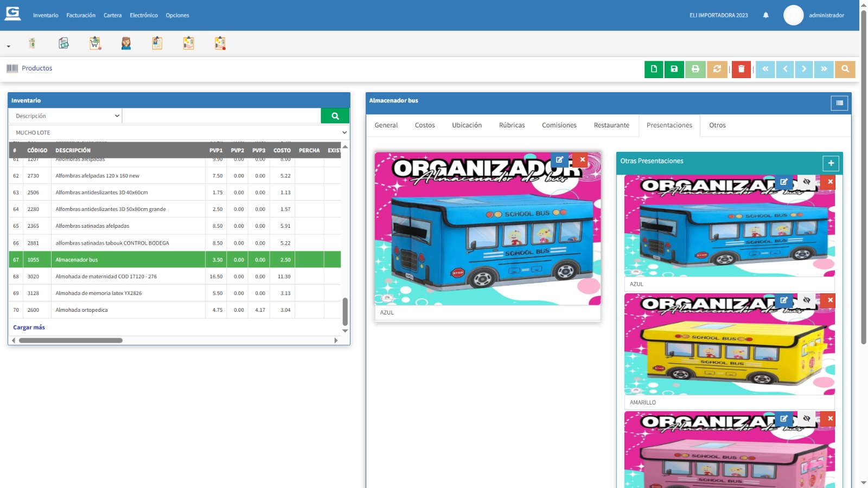868x488 pixels.
Task: Jump to last record with double-right arrows
Action: pyautogui.click(x=824, y=69)
